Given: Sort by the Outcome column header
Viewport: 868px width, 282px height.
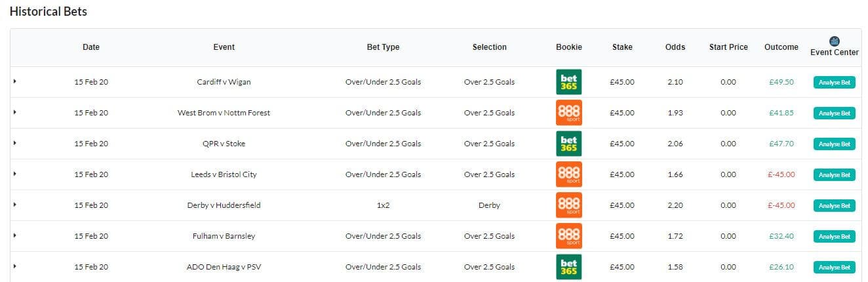Looking at the screenshot, I should coord(781,47).
